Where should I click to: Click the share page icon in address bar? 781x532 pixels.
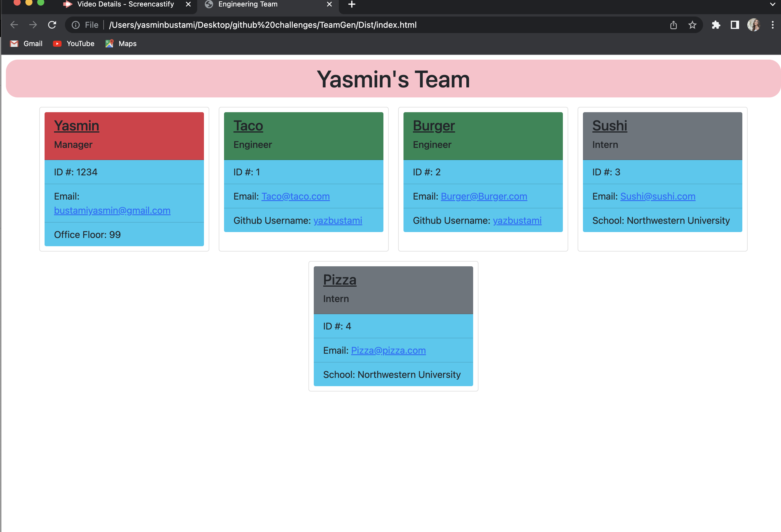tap(674, 25)
